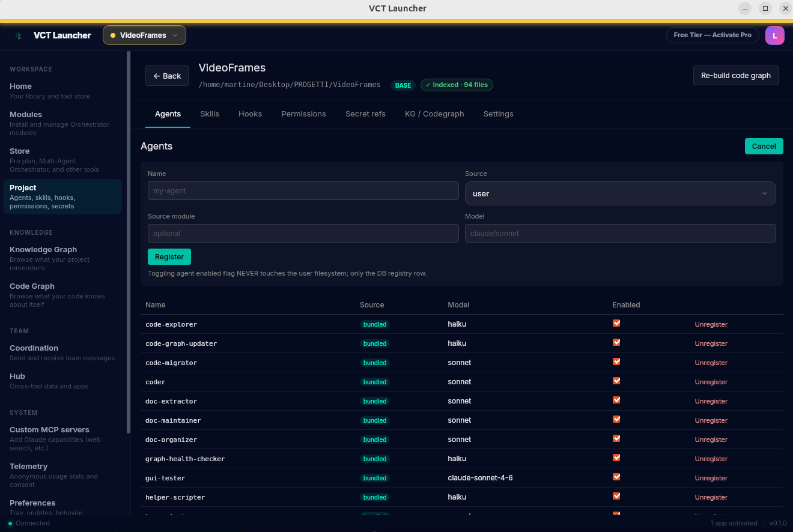Switch to the Skills tab
This screenshot has height=532, width=793.
(210, 113)
